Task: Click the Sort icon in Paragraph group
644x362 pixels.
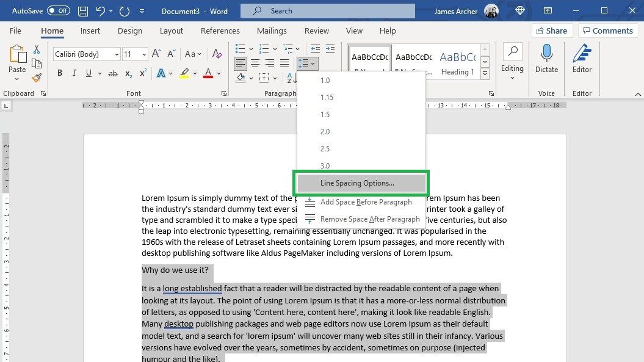Action: coord(291,78)
